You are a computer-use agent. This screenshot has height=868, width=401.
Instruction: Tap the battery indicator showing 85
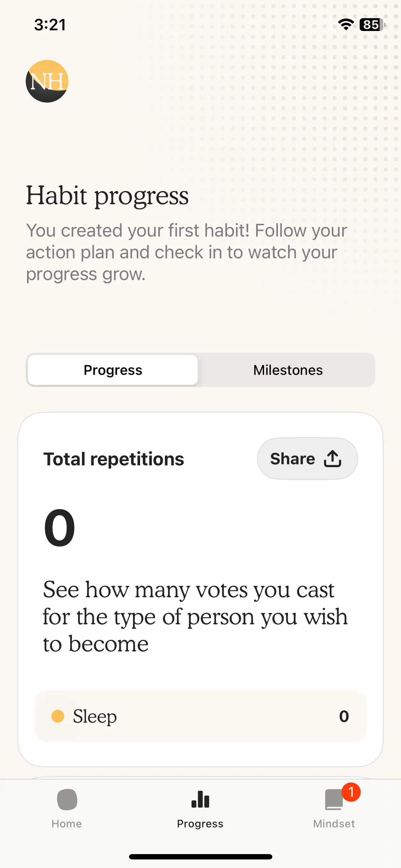372,25
